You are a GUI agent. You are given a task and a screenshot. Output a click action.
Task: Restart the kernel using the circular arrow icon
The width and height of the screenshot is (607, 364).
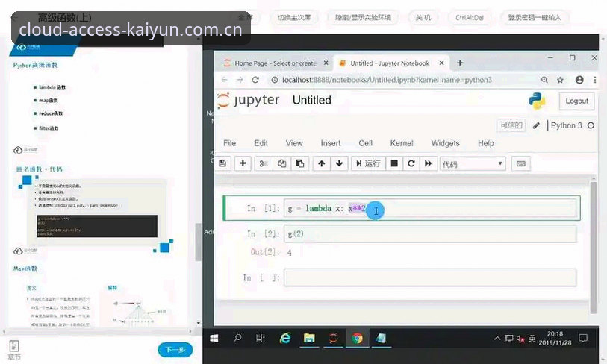(x=411, y=163)
